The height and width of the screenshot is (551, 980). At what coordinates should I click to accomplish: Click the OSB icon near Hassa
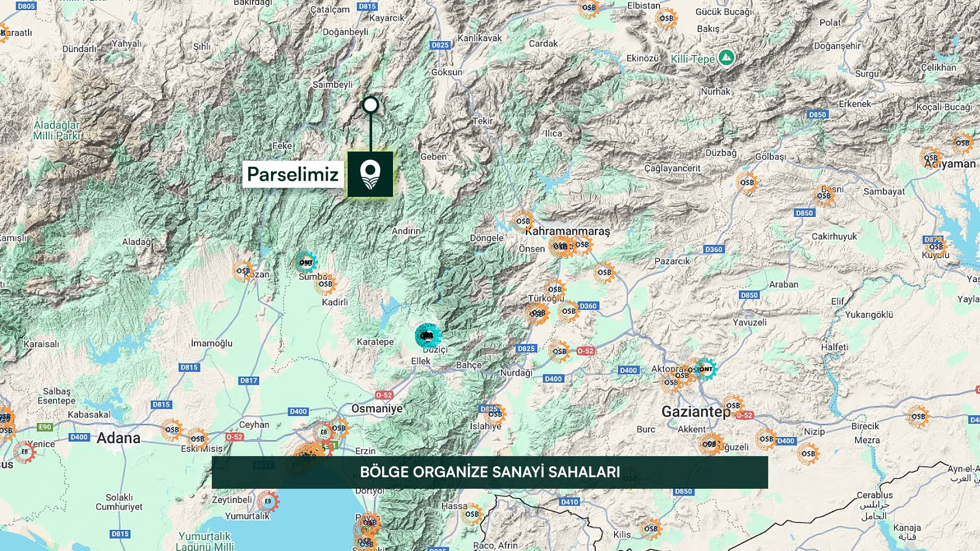coord(472,514)
